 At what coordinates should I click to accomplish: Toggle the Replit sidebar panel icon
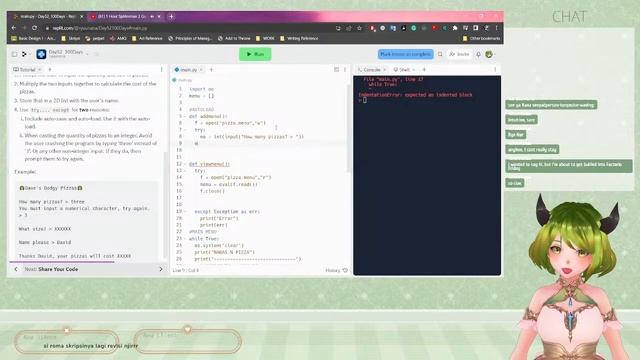[x=14, y=54]
